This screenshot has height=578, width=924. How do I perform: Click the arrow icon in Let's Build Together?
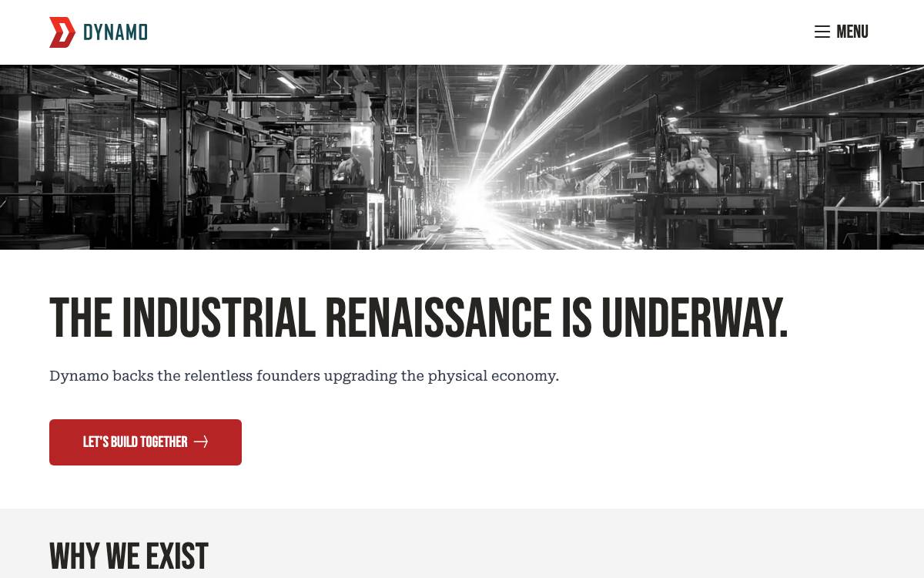(x=201, y=442)
